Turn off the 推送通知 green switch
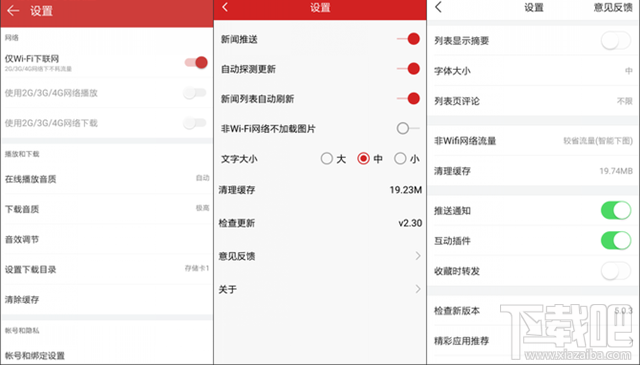640x365 pixels. pos(616,211)
